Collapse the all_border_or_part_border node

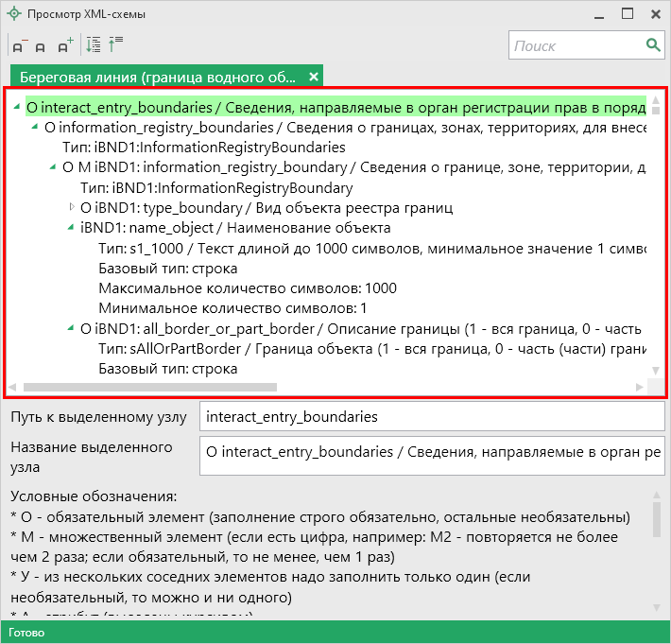click(x=72, y=329)
